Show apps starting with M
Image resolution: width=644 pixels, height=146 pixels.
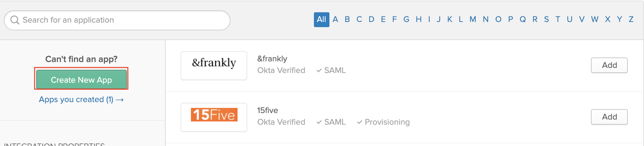[x=473, y=19]
